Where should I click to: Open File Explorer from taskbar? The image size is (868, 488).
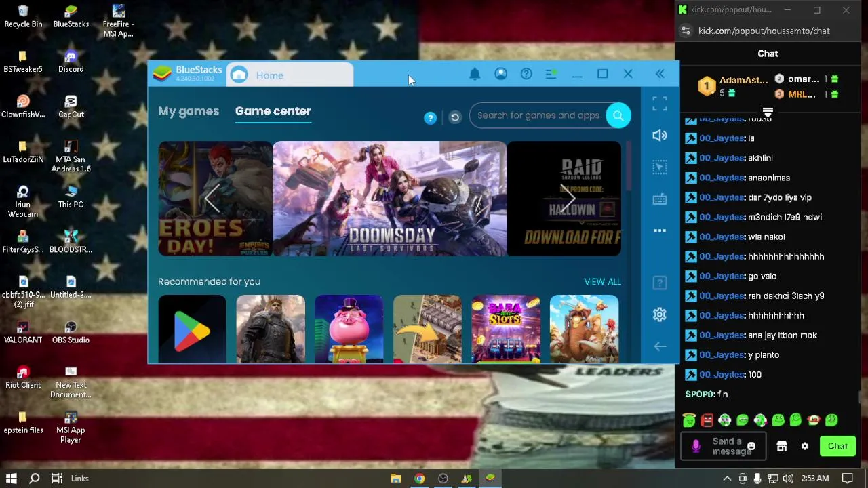coord(396,479)
